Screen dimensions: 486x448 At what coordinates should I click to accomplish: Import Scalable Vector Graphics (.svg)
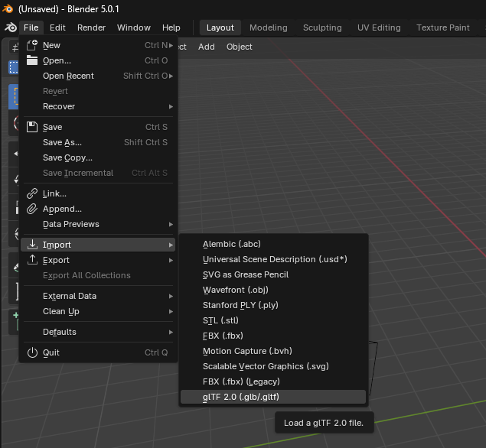click(273, 366)
